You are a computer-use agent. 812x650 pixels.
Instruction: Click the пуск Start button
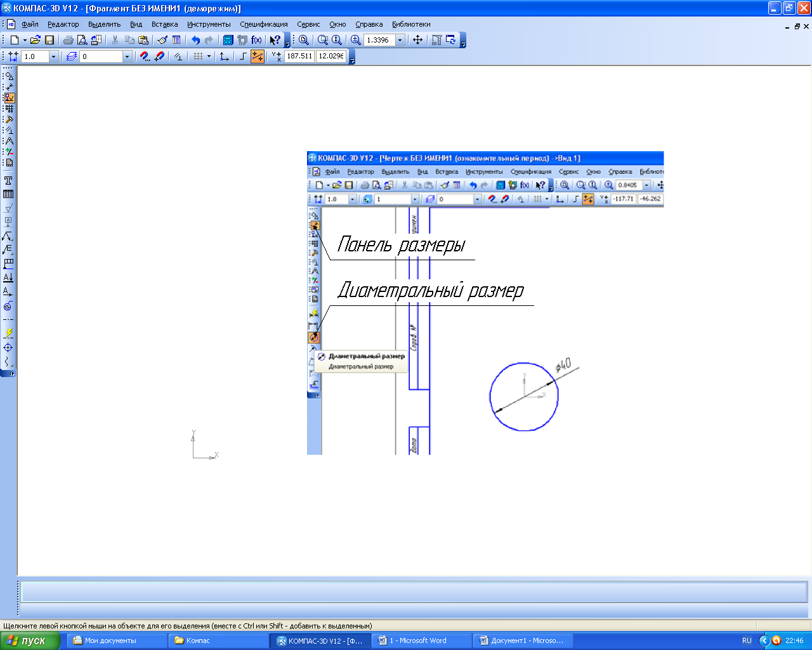30,640
